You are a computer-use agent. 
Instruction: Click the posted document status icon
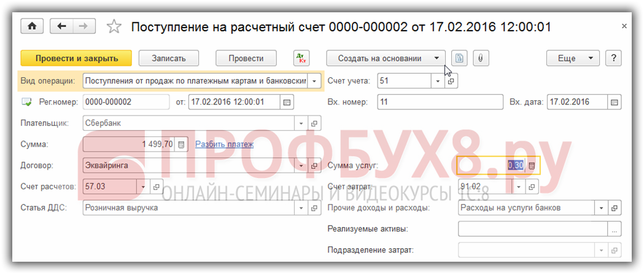26,102
